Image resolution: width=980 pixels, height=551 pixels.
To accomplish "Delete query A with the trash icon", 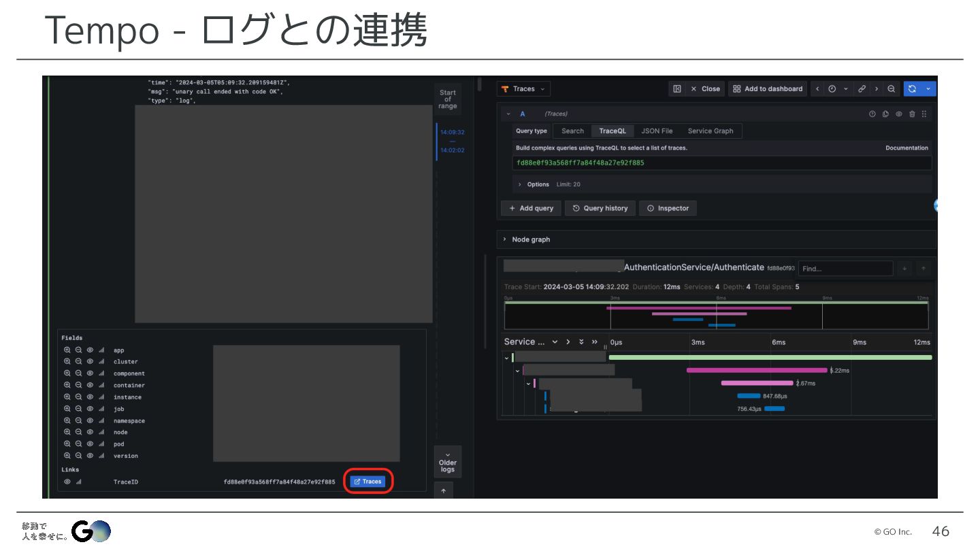I will pos(912,114).
